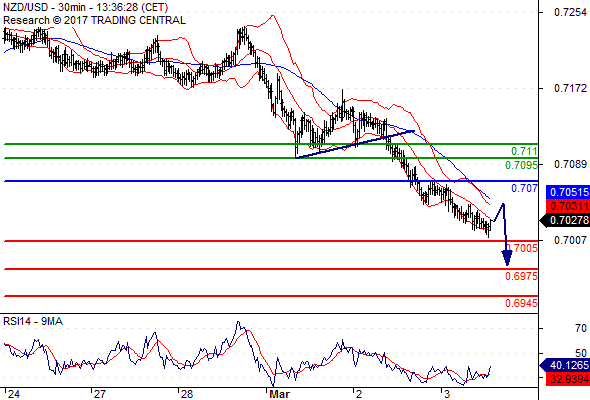Click the 0.7089 price axis label
This screenshot has width=590, height=400.
[570, 164]
